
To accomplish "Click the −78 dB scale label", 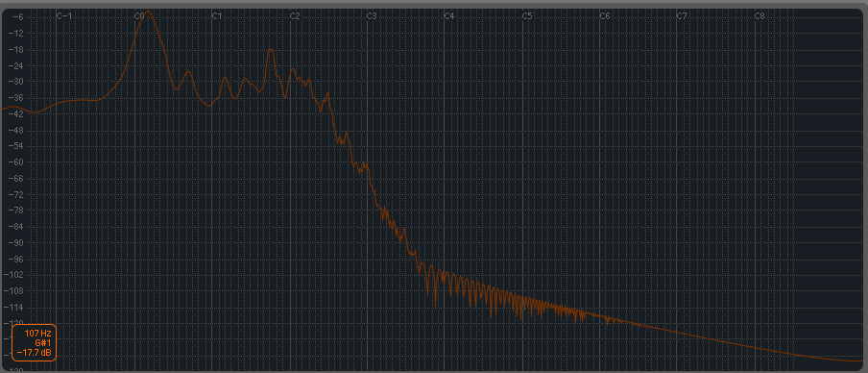I will (x=15, y=211).
